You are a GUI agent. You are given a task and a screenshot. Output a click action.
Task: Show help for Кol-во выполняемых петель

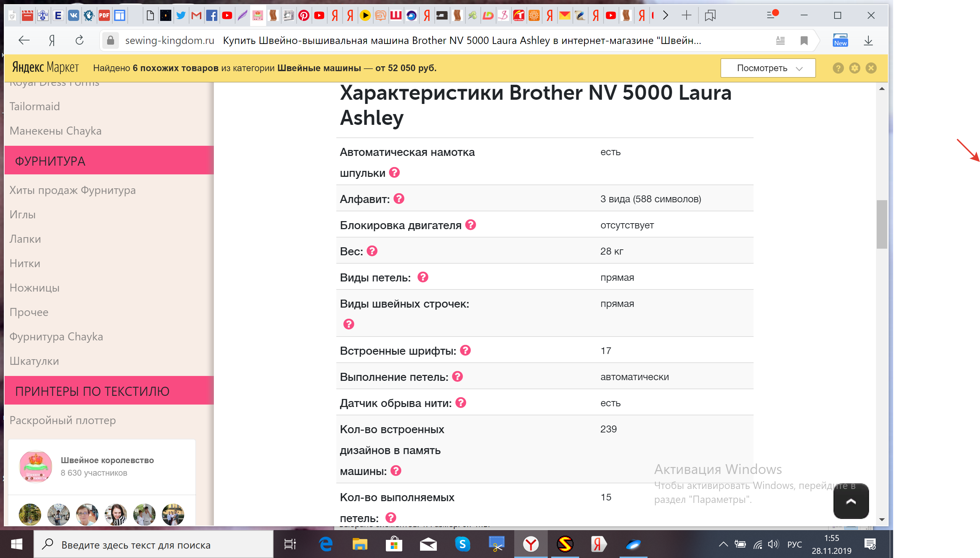[391, 518]
